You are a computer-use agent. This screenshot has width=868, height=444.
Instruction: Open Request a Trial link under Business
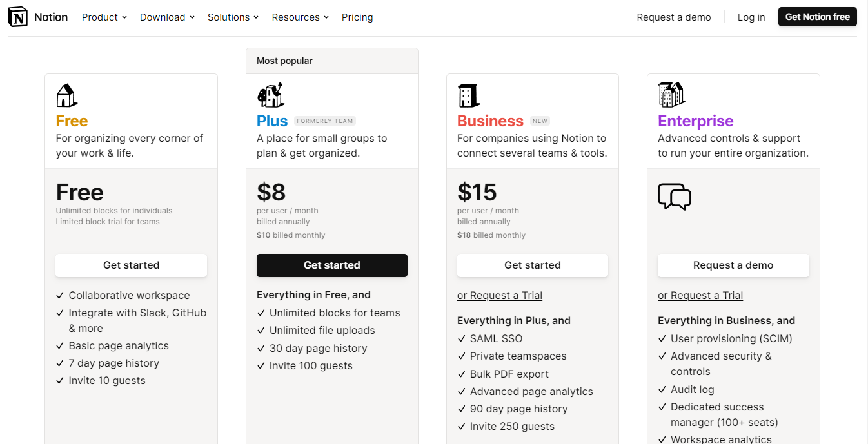(x=500, y=296)
